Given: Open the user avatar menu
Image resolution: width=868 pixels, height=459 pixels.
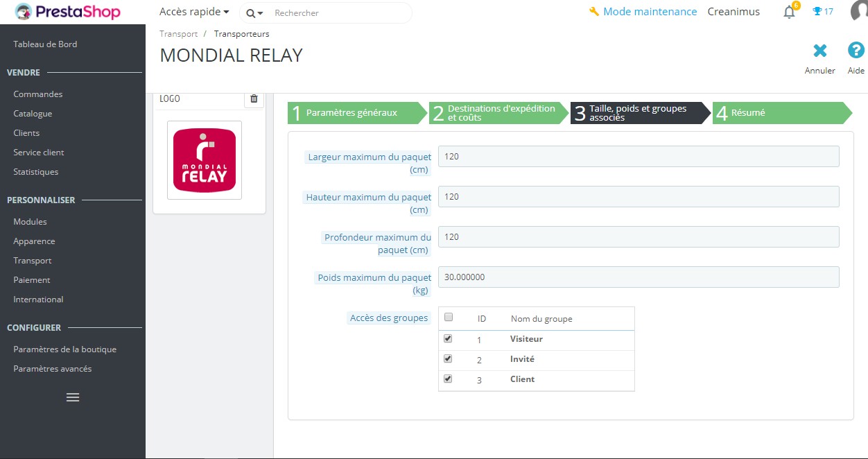Looking at the screenshot, I should tap(860, 12).
